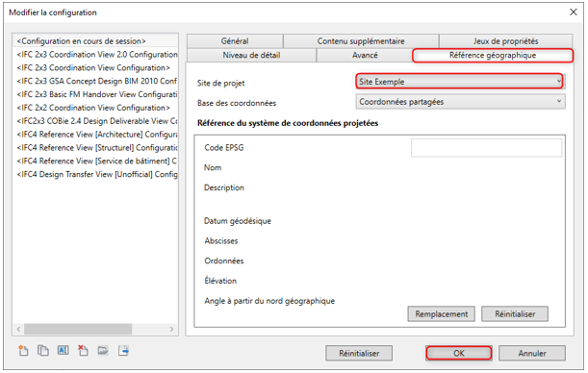Close the Modifier la configuration dialog

(x=573, y=12)
